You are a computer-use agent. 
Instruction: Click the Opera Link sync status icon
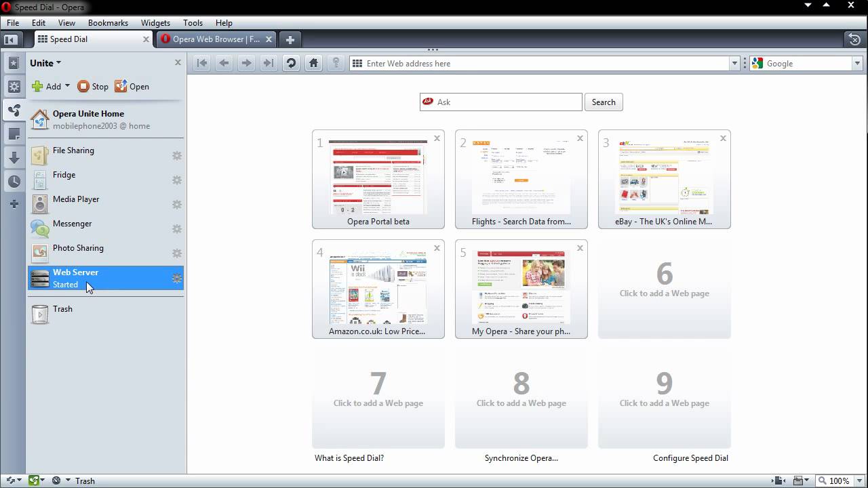click(x=10, y=481)
